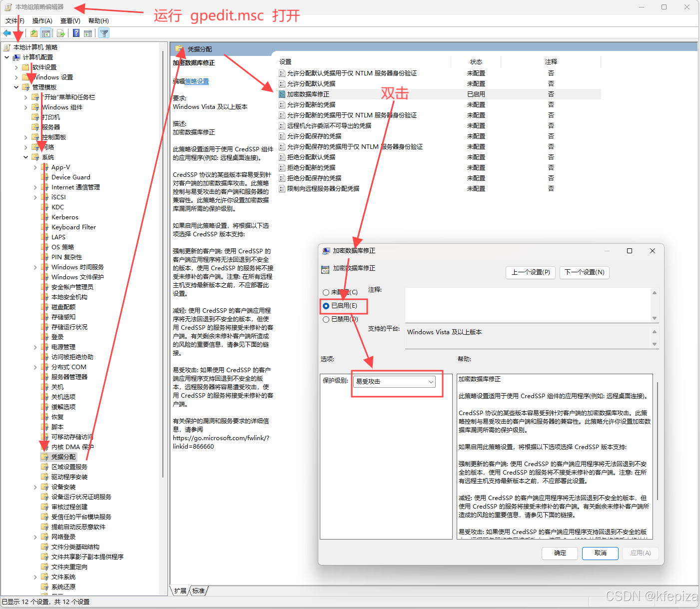The image size is (700, 609).
Task: Open the 操作(A) menu
Action: (42, 21)
